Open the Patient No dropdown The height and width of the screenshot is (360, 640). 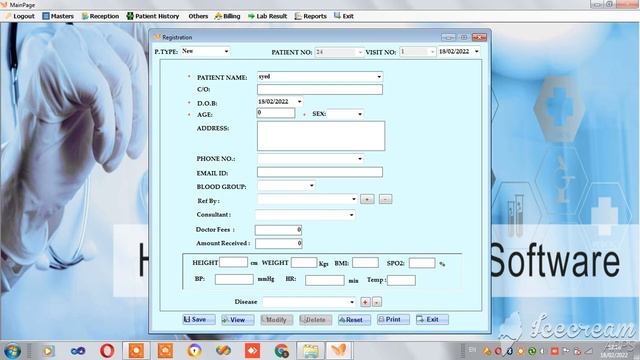coord(360,52)
